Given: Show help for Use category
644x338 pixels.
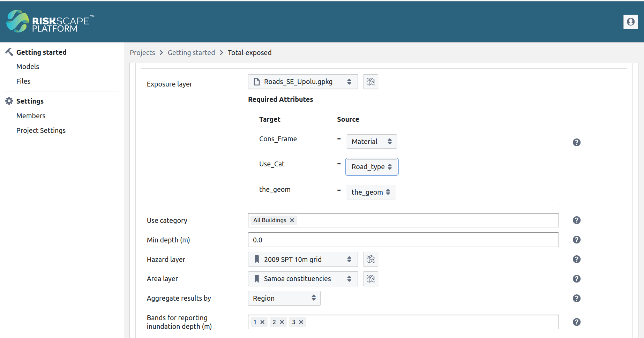Looking at the screenshot, I should [577, 220].
